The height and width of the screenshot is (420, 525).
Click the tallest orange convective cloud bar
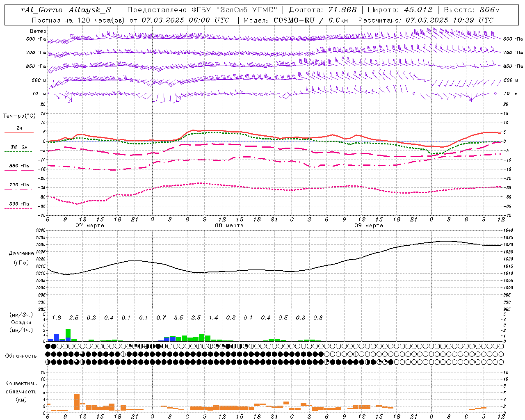pos(77,402)
